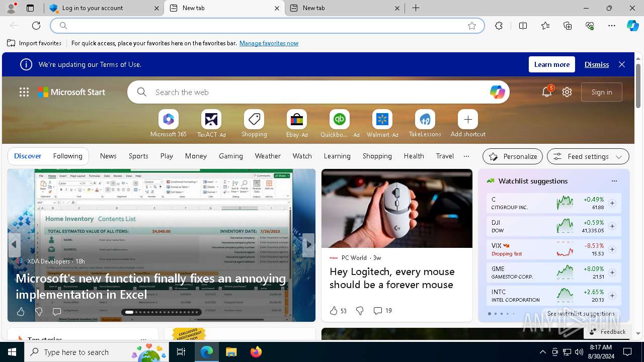The height and width of the screenshot is (362, 644).
Task: Open File Explorer from taskbar
Action: [231, 352]
